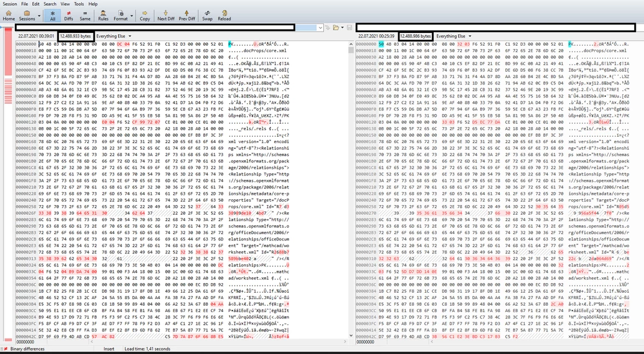Click the right file size 12.488.986 bytes
The width and height of the screenshot is (644, 354).
[x=416, y=36]
